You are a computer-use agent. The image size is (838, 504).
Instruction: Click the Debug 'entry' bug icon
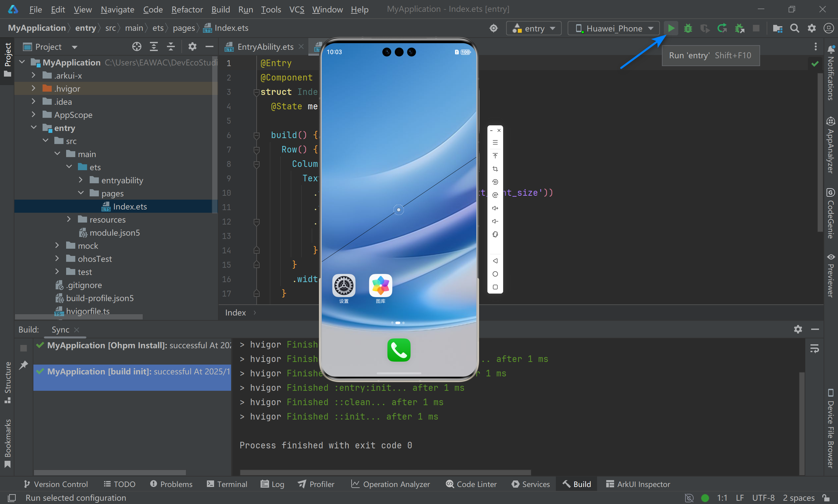click(688, 28)
